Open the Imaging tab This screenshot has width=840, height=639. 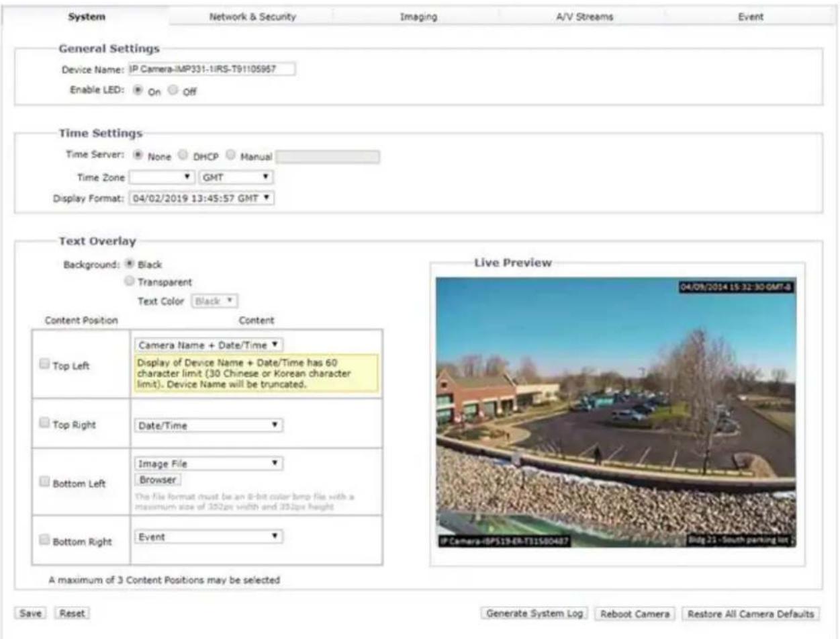coord(418,17)
